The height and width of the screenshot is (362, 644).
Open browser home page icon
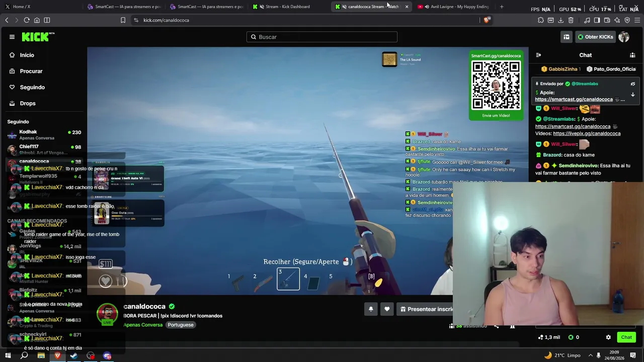[37, 20]
